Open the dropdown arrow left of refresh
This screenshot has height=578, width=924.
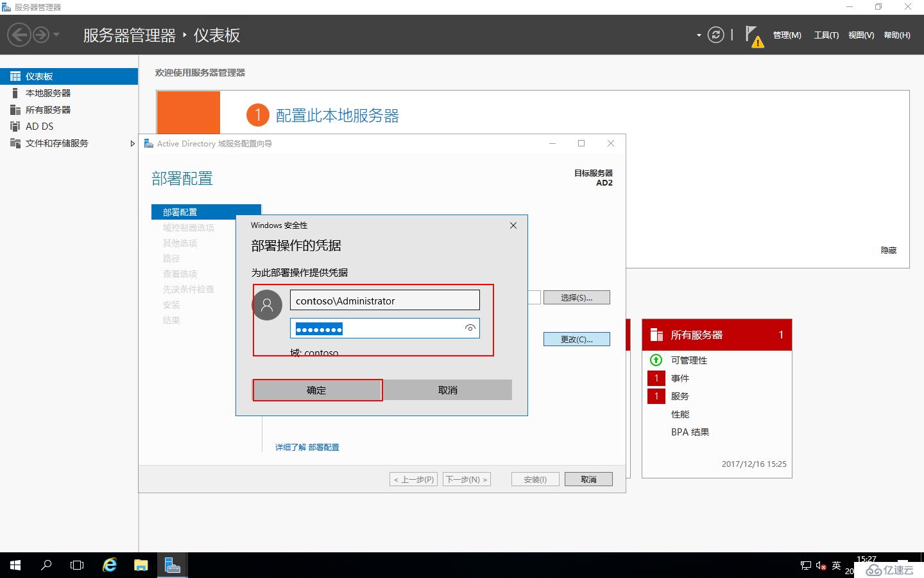click(699, 35)
